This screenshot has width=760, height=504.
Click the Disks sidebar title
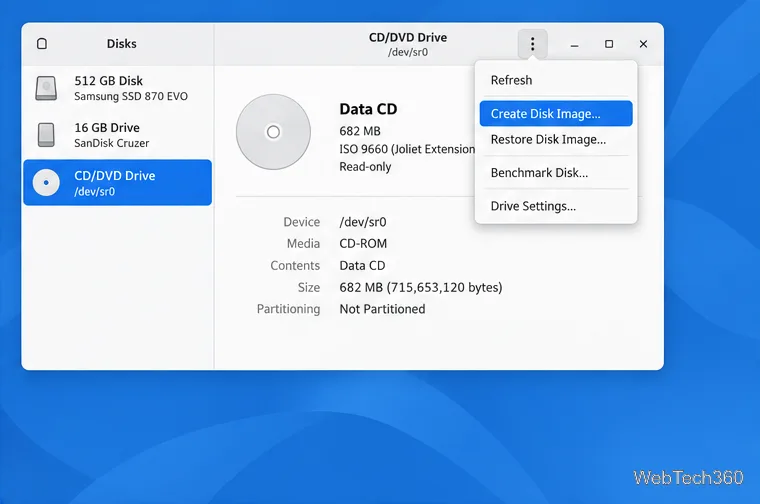click(x=122, y=44)
